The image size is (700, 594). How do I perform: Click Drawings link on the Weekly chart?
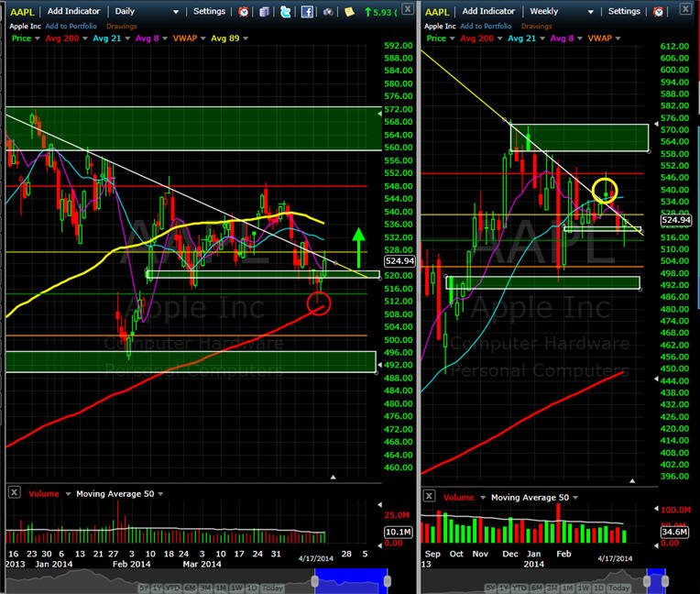point(536,27)
